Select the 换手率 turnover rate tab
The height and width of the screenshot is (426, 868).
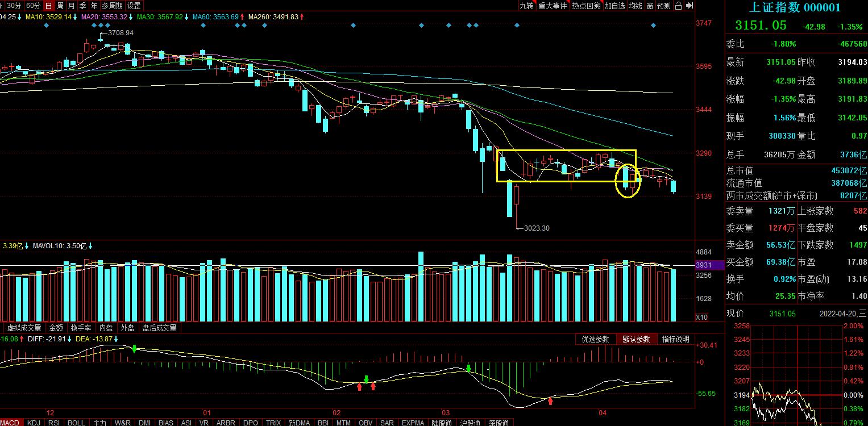pyautogui.click(x=81, y=328)
